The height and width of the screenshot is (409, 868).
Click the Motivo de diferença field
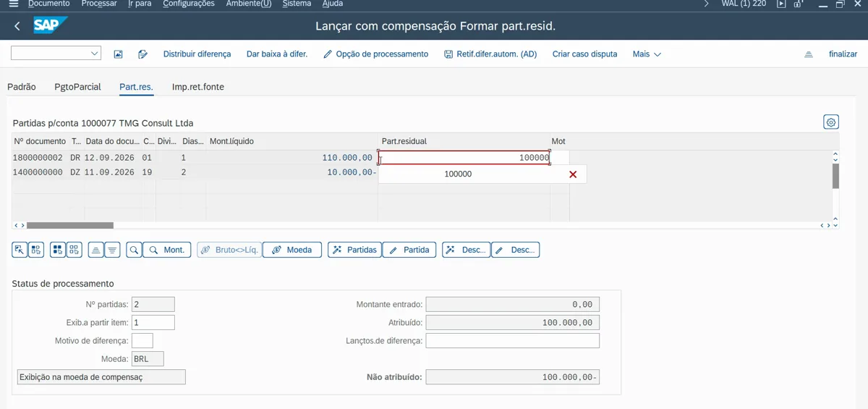click(142, 340)
